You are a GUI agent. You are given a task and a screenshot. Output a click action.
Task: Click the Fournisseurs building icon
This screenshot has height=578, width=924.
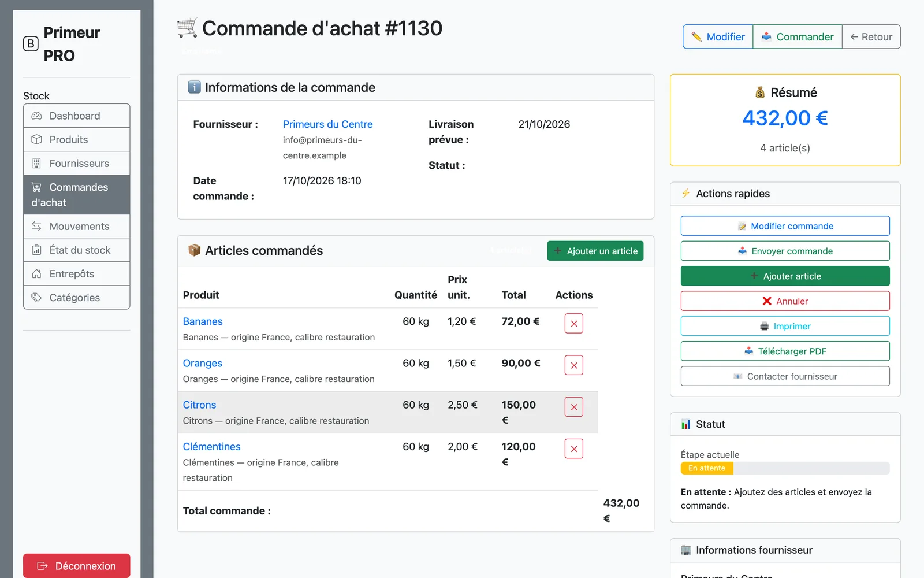[36, 163]
